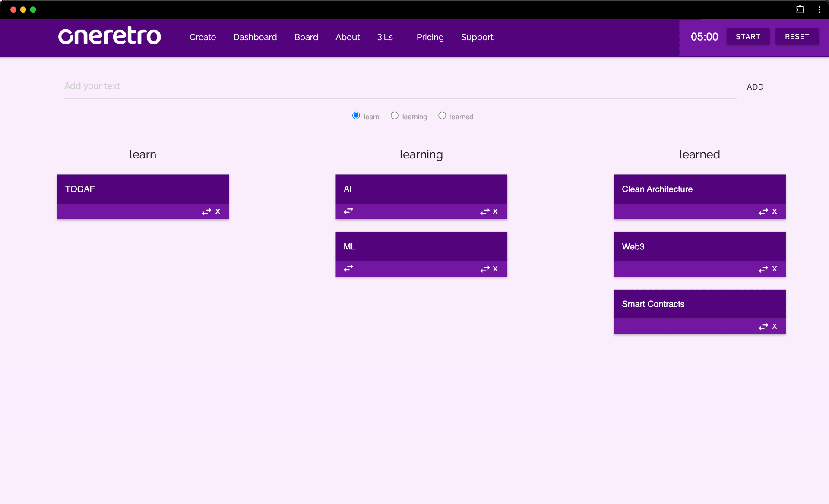Go to the Dashboard page
The image size is (829, 504).
(x=255, y=37)
